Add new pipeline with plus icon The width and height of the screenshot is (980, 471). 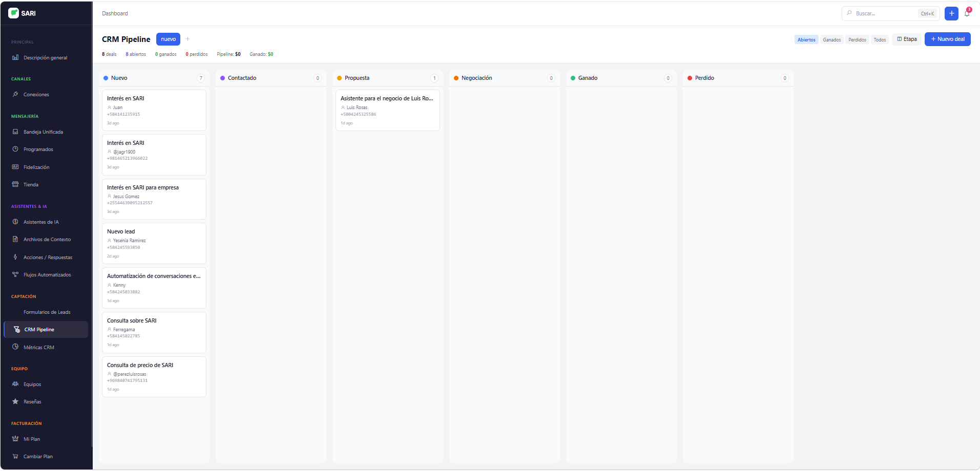pyautogui.click(x=187, y=39)
